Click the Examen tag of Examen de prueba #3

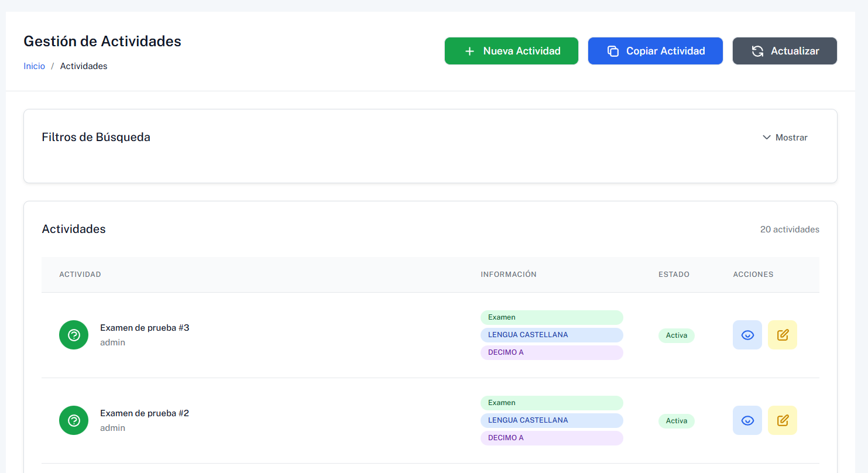(x=552, y=317)
